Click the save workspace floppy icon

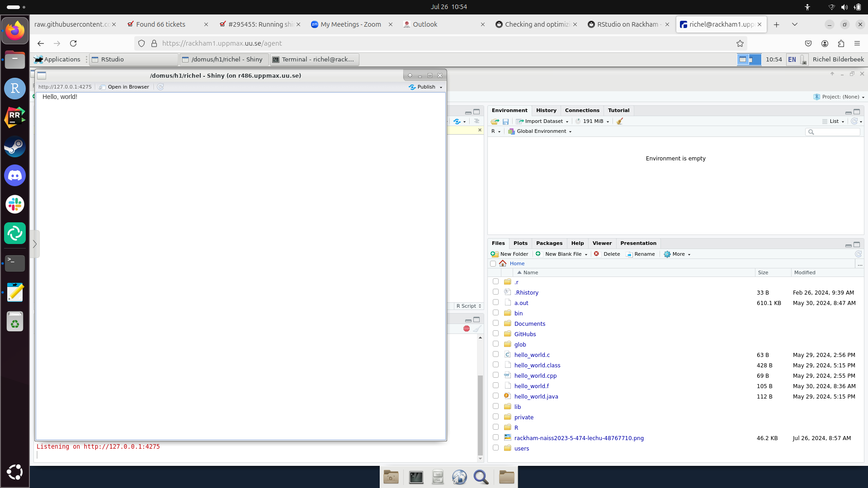505,121
